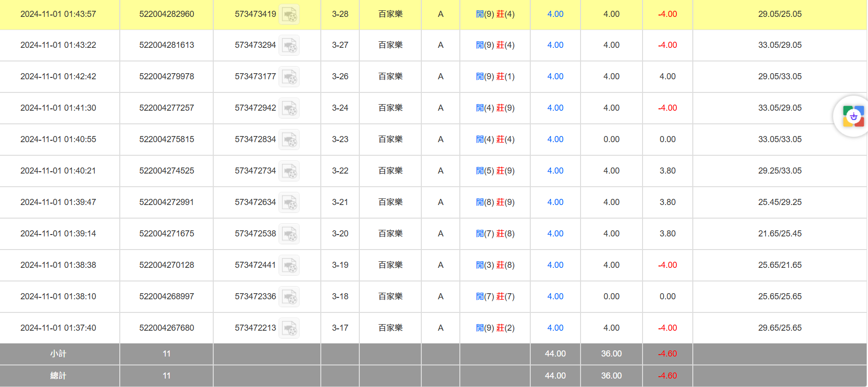Click replay icon next to 573473294

point(289,46)
